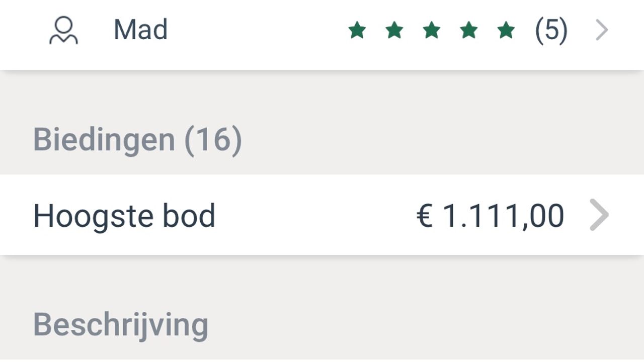
Task: Click the number 16 in Biedingen heading
Action: pos(213,140)
